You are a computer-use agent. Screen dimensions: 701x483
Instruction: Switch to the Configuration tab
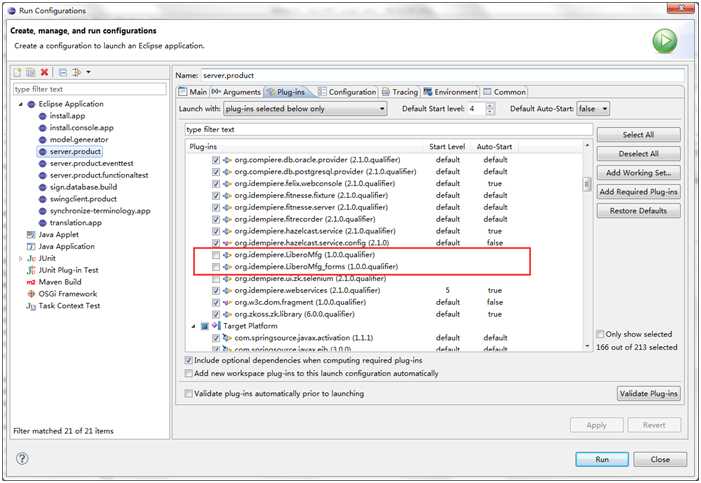point(347,92)
